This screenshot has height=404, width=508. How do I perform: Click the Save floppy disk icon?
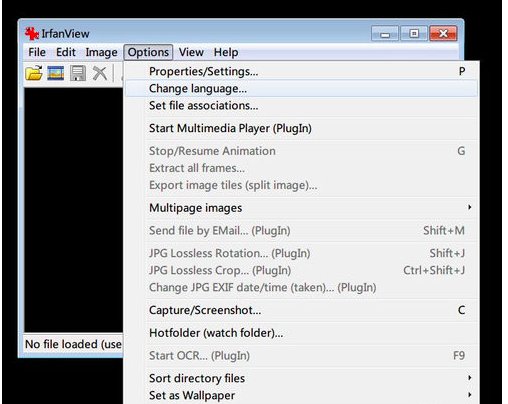click(78, 73)
